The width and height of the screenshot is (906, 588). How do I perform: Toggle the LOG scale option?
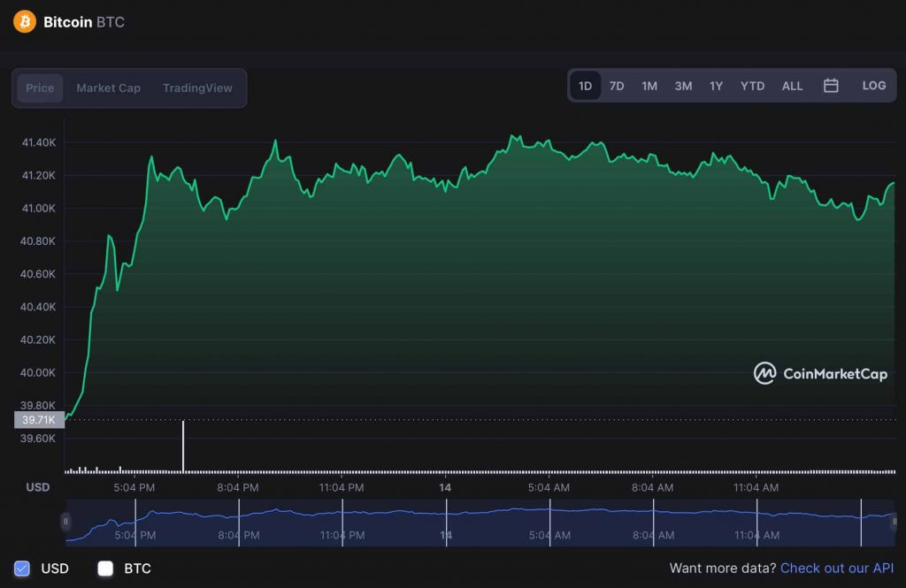coord(873,86)
